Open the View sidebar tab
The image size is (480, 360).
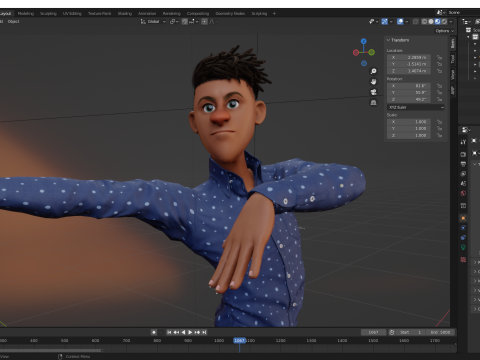(453, 75)
